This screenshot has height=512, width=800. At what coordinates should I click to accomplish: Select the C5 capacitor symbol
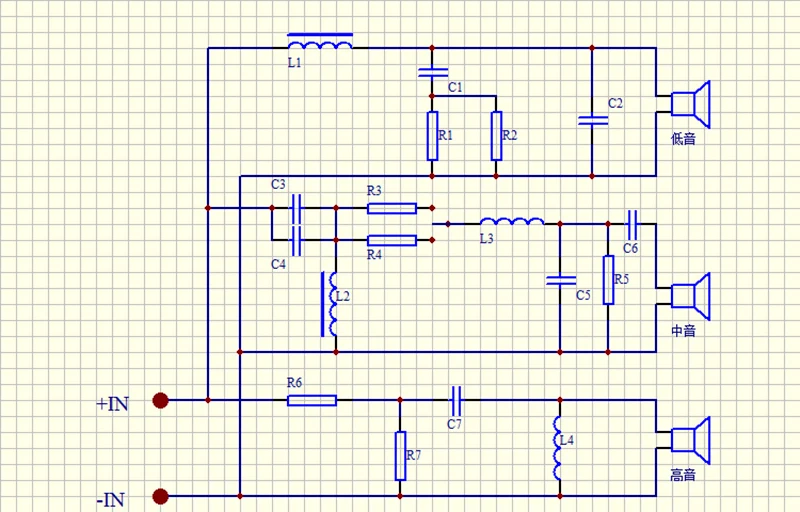click(561, 280)
